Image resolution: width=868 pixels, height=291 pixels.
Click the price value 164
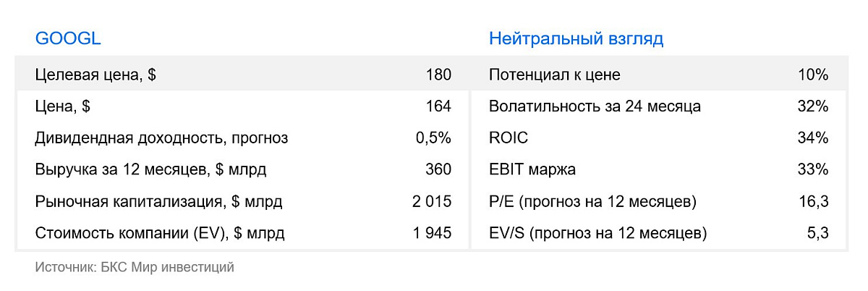(439, 106)
